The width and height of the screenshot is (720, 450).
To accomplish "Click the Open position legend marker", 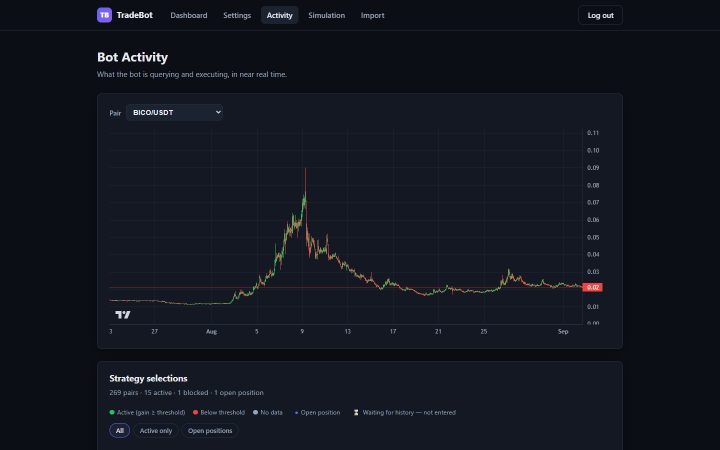I will (x=296, y=413).
